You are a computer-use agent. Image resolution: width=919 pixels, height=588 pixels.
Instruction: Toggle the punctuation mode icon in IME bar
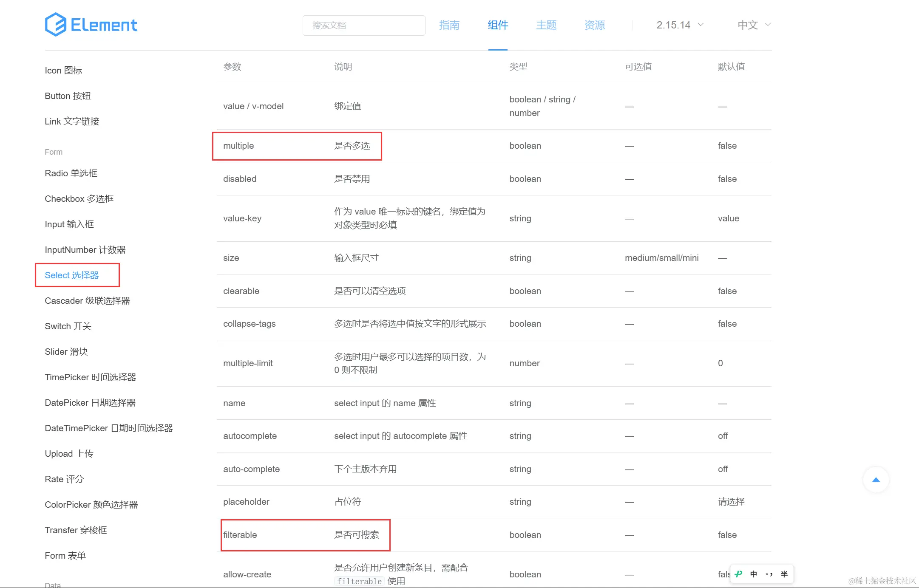pos(769,574)
